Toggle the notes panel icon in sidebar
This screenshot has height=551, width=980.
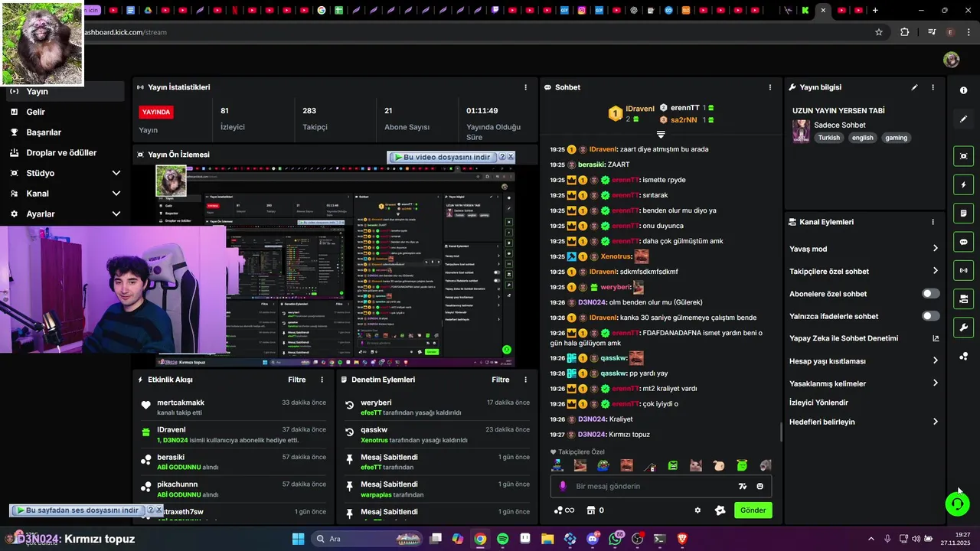[x=963, y=213]
